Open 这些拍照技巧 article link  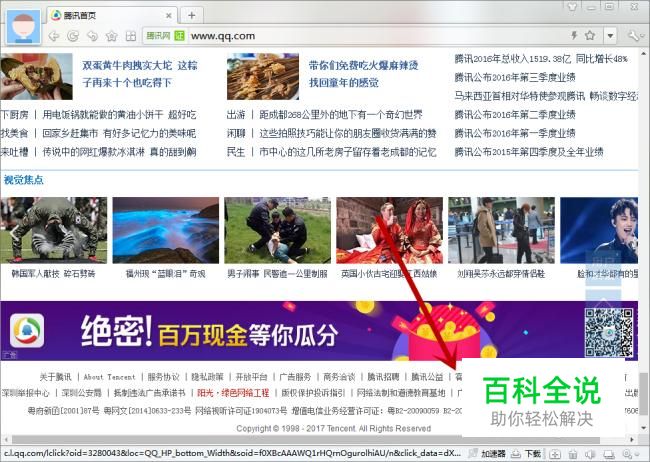[348, 133]
